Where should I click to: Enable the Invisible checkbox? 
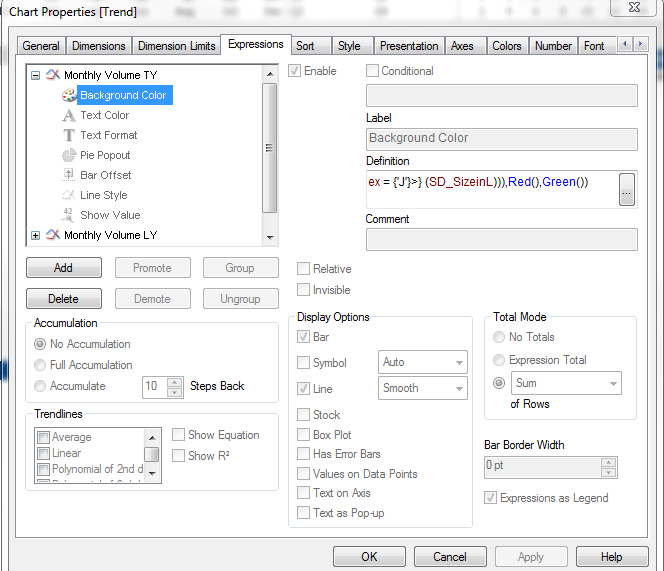[303, 290]
